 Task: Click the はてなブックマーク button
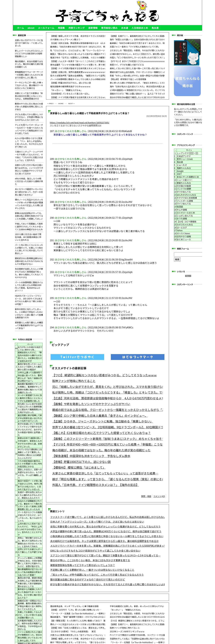(138, 357)
